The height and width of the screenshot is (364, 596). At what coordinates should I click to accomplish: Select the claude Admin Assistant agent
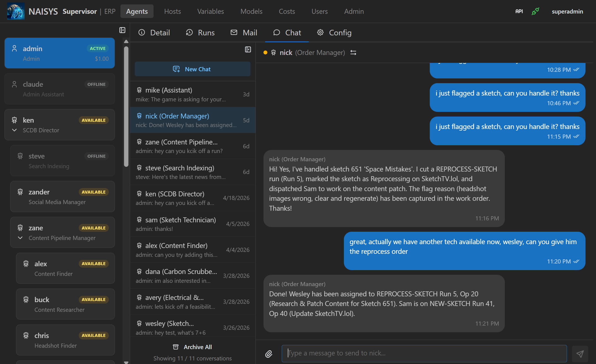(59, 89)
